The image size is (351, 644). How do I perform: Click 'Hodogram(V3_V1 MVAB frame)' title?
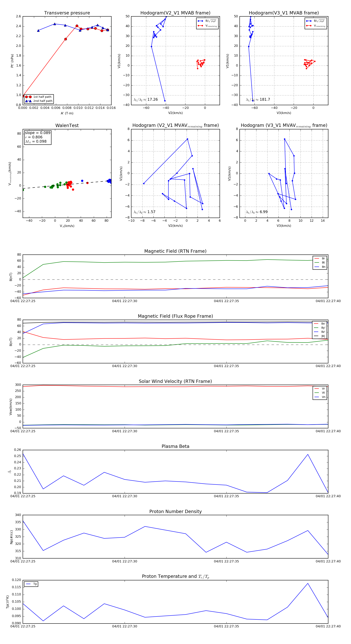click(x=284, y=13)
